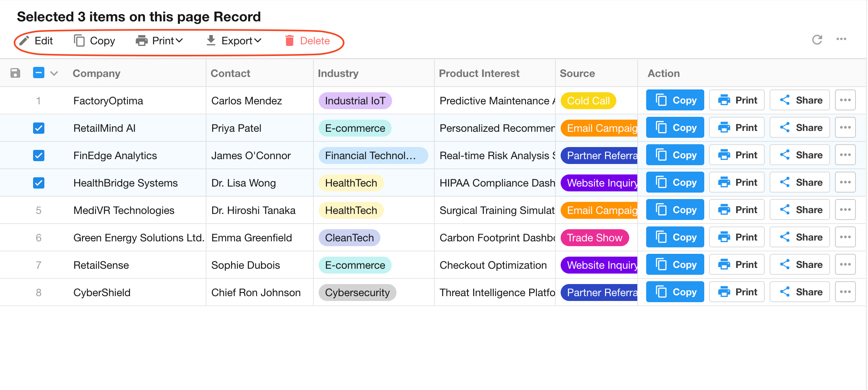
Task: Click Print for the RetailSense row
Action: tap(737, 265)
